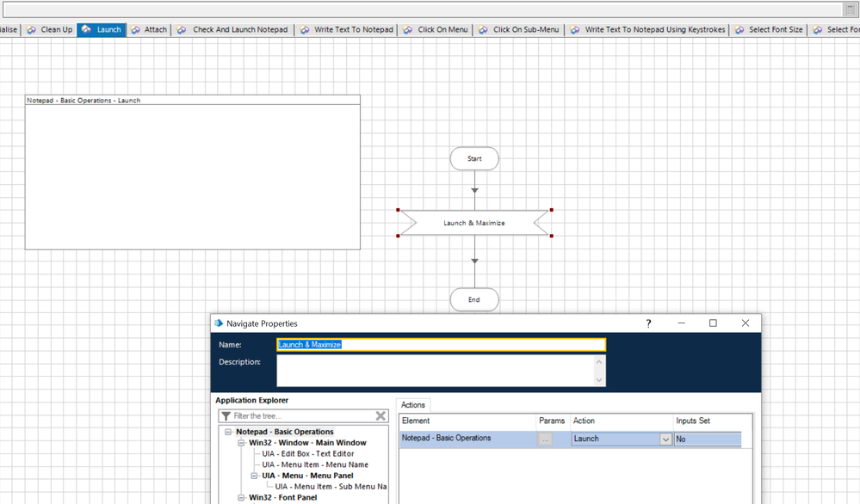Image resolution: width=860 pixels, height=504 pixels.
Task: Select UIA - Menu Item - Sub Menu element
Action: pos(331,487)
